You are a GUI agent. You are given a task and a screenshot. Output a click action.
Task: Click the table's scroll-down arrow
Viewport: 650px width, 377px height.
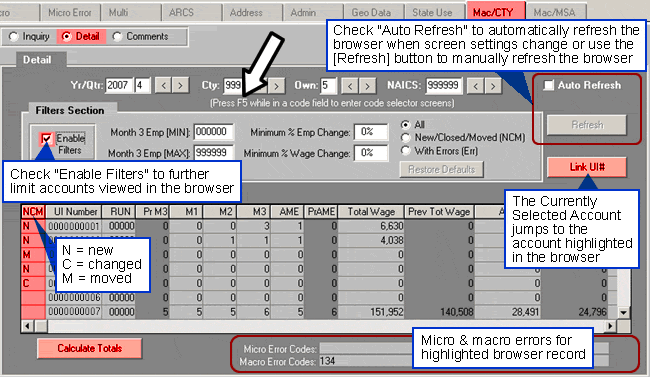tap(623, 313)
